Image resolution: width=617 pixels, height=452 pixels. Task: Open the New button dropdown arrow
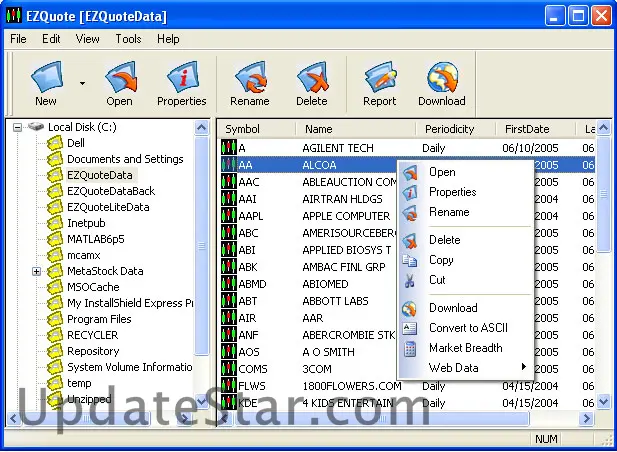click(82, 84)
